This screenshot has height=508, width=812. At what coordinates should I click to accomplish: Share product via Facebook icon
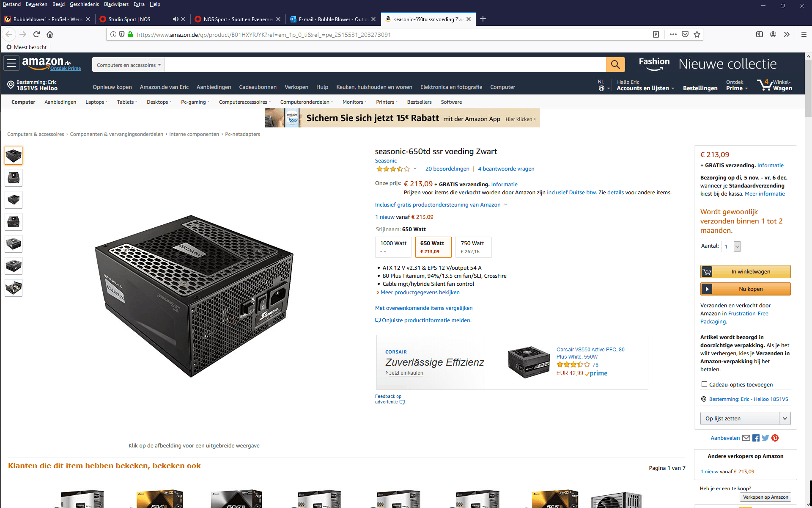(756, 438)
